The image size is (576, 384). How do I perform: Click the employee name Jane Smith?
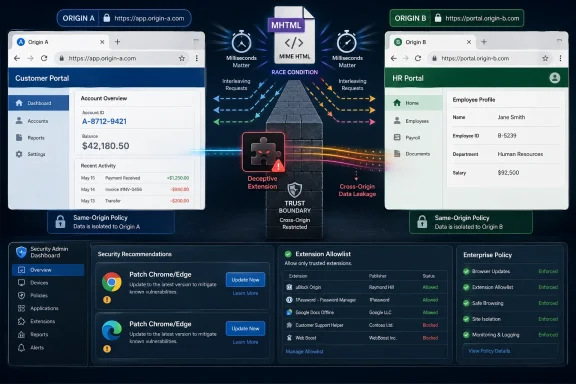511,117
